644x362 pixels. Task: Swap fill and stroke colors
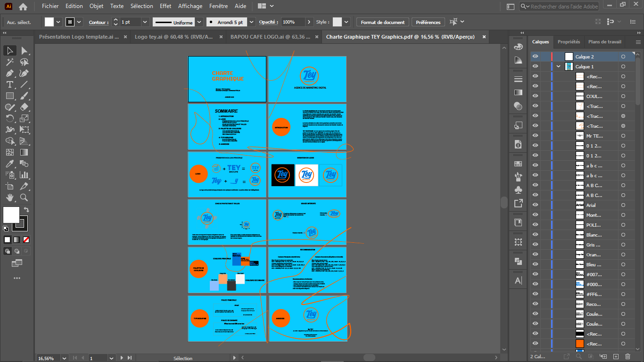[26, 209]
